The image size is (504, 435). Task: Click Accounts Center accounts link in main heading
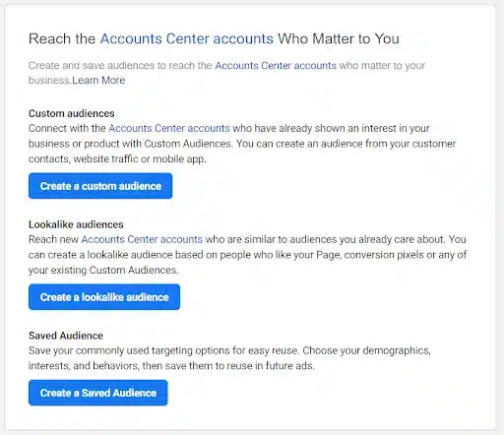coord(187,38)
